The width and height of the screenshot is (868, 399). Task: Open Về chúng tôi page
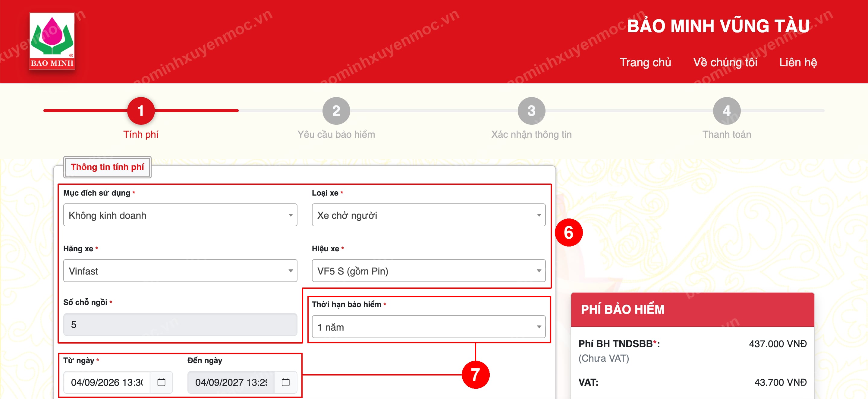point(725,62)
